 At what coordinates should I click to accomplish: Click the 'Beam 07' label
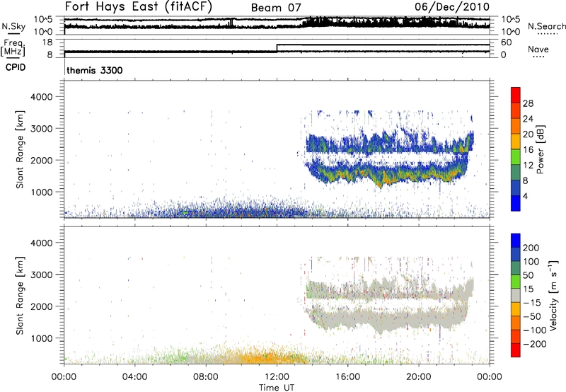(x=276, y=8)
